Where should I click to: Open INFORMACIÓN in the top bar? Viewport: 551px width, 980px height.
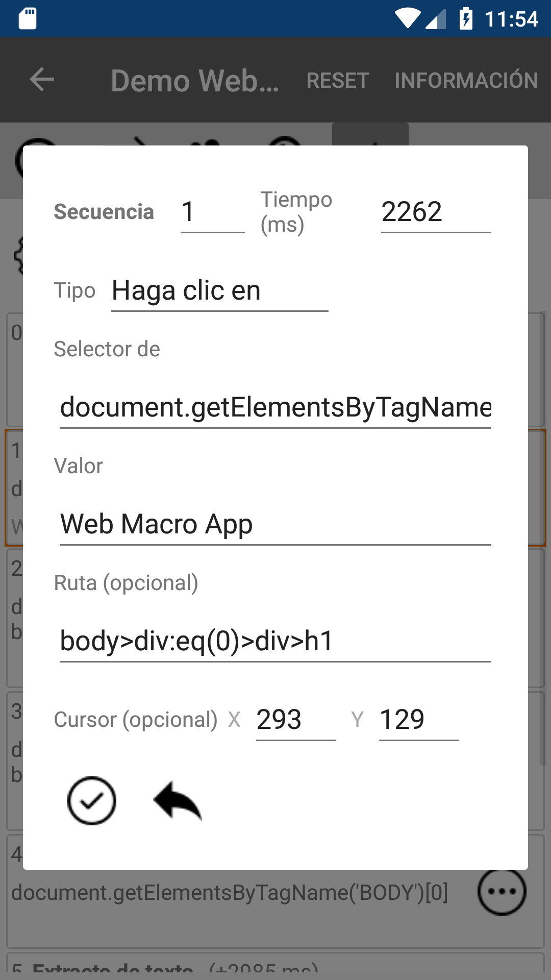pos(466,80)
